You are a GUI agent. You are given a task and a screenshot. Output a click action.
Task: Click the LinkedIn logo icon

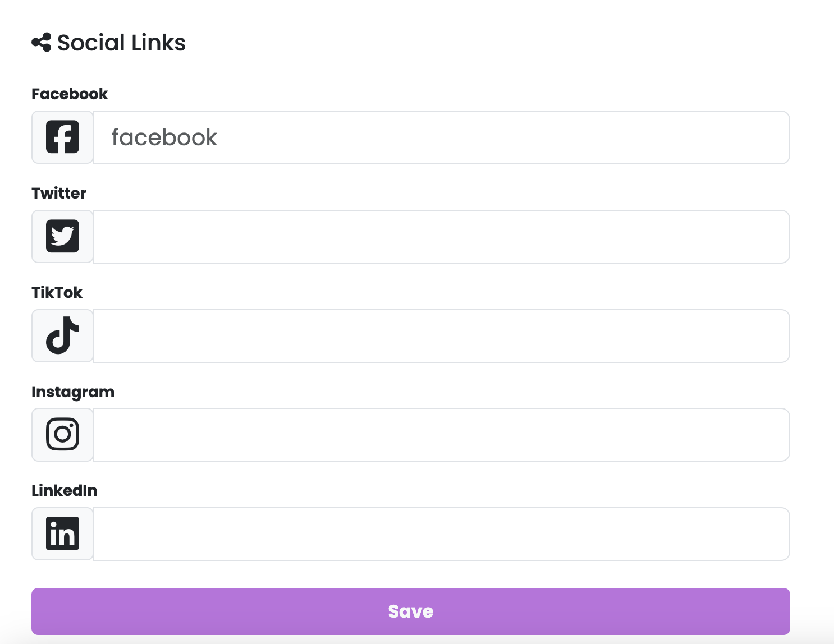[x=62, y=533]
